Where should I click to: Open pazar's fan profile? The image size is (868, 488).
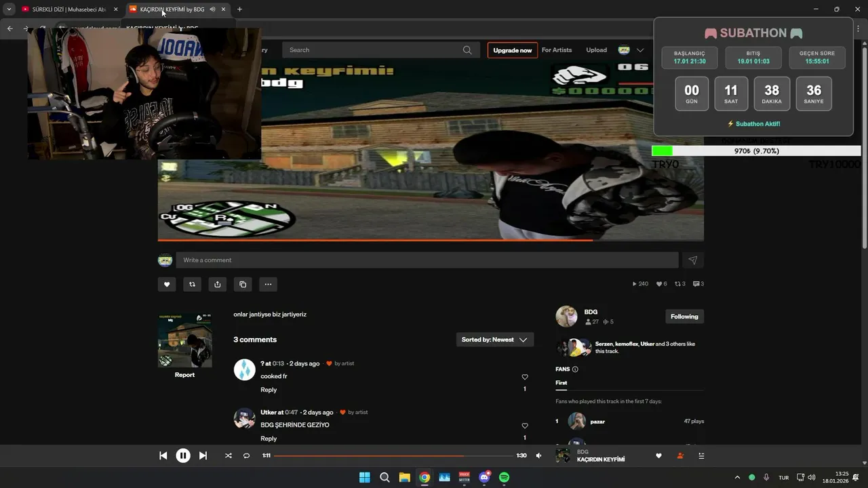click(x=597, y=422)
